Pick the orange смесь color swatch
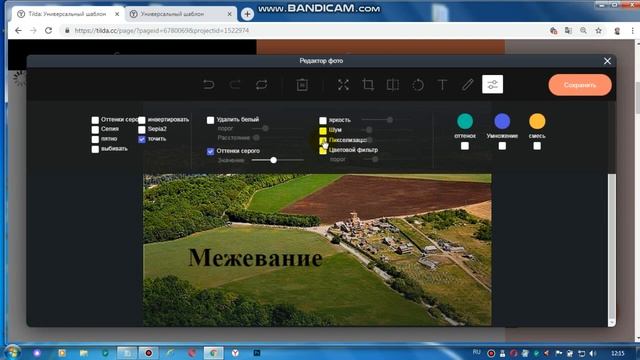The height and width of the screenshot is (360, 640). 537,121
